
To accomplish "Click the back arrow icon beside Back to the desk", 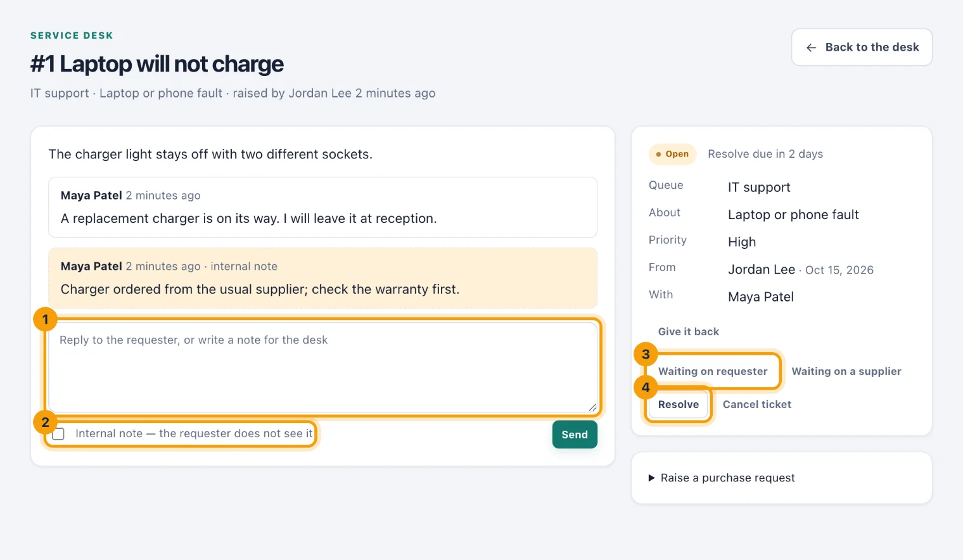I will pyautogui.click(x=811, y=48).
